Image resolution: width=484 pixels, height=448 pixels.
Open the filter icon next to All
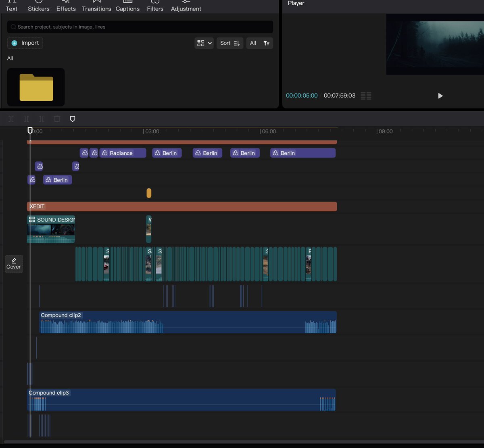point(266,43)
